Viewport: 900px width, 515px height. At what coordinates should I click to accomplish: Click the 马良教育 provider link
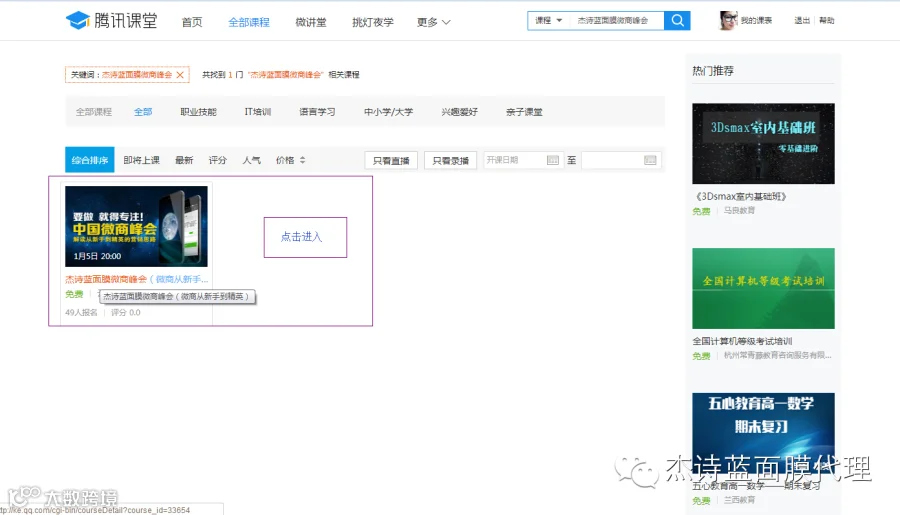click(x=739, y=211)
